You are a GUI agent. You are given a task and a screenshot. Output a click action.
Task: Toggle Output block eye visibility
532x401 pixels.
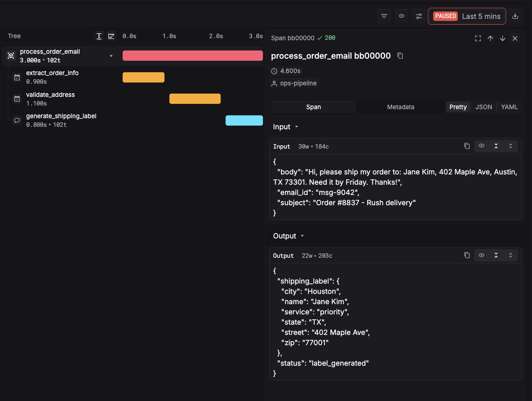pyautogui.click(x=482, y=255)
